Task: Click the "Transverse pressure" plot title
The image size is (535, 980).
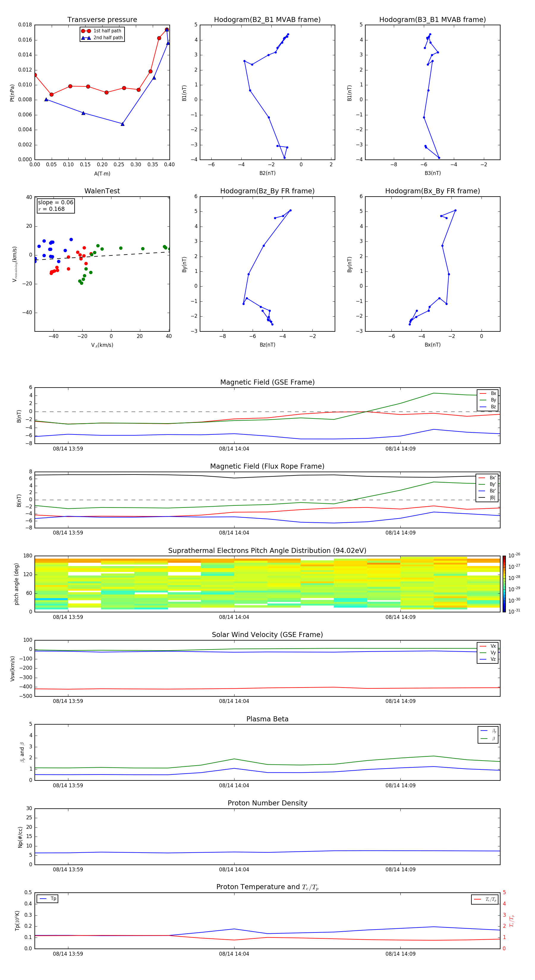Action: click(x=102, y=20)
